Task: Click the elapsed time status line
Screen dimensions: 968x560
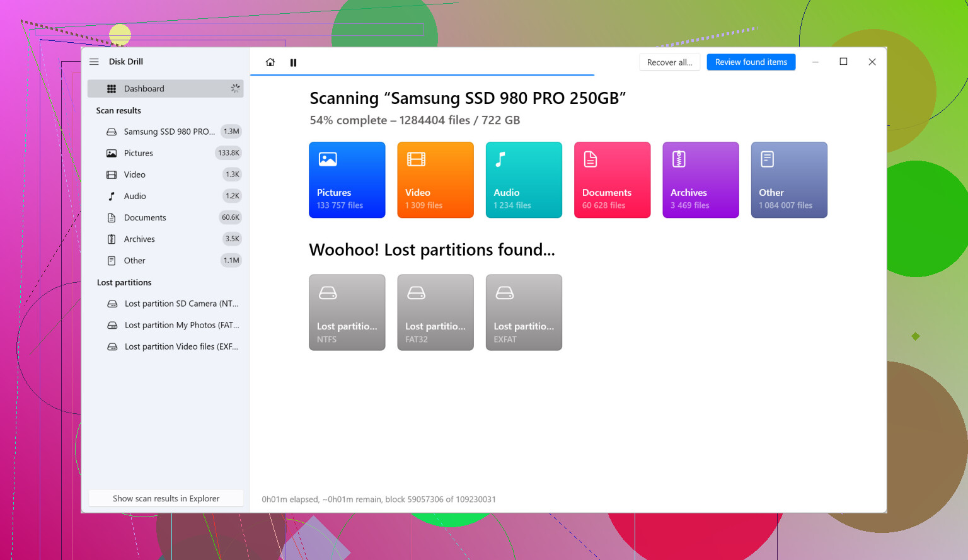Action: 379,500
